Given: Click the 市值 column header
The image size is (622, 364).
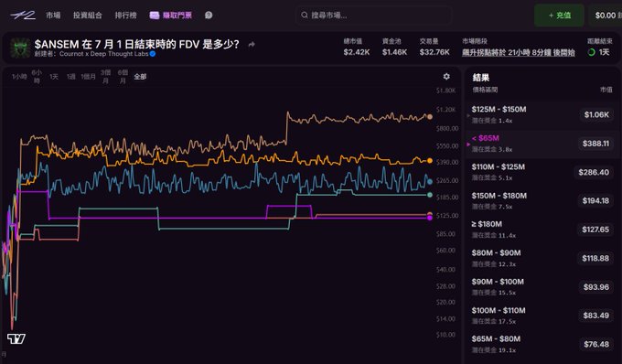Looking at the screenshot, I should (x=606, y=90).
